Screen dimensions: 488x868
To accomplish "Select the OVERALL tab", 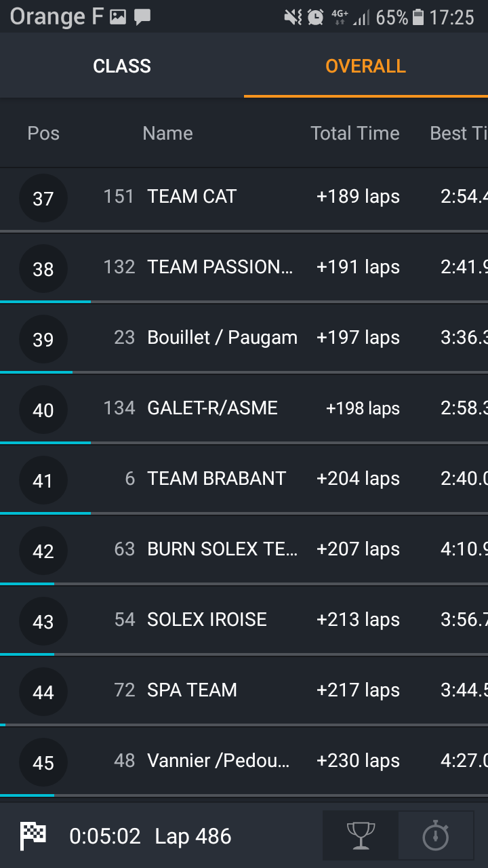I will [x=365, y=66].
